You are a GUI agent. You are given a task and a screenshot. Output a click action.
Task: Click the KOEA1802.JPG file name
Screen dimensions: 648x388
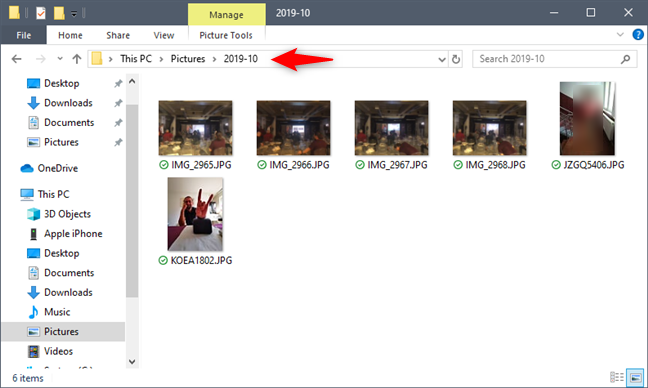[x=201, y=261]
